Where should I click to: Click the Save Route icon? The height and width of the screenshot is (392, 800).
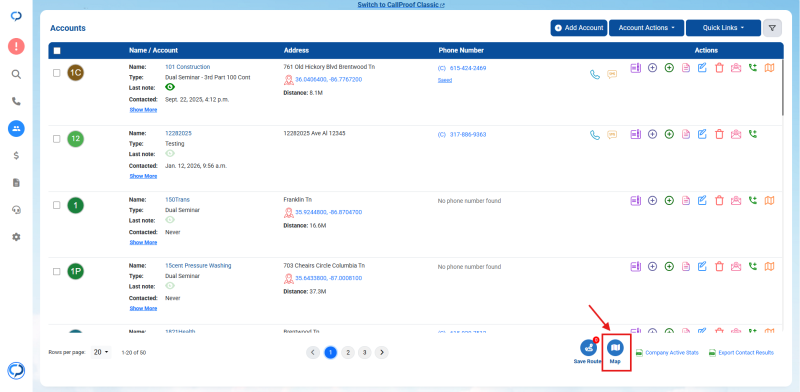(588, 348)
